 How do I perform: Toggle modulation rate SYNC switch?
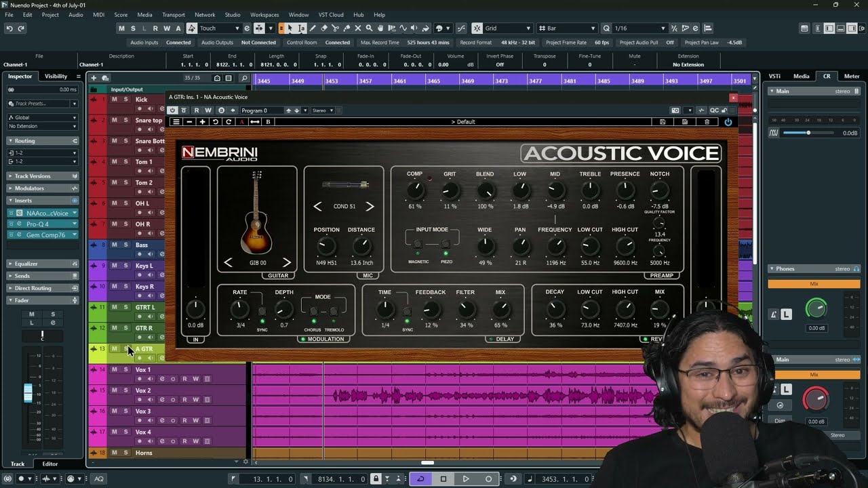pos(262,312)
